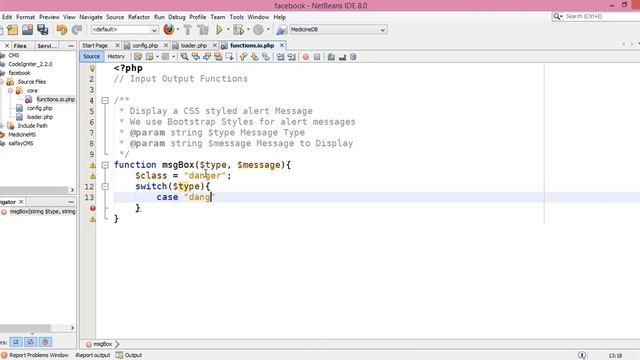Click Stop Macro Recording icon
Viewport: 640px width, 360px height.
pyautogui.click(x=317, y=57)
